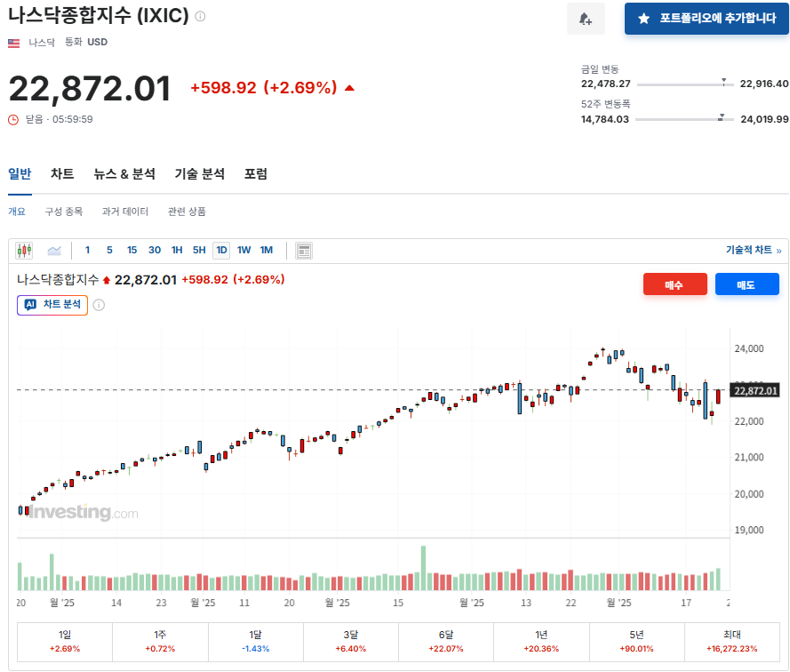Open the 뉴스 & 분석 tab
The image size is (790, 672).
[124, 174]
